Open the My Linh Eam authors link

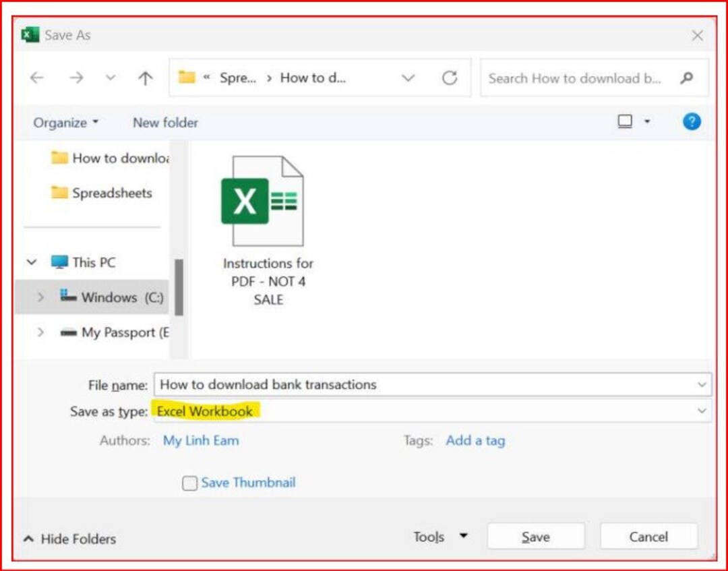200,440
